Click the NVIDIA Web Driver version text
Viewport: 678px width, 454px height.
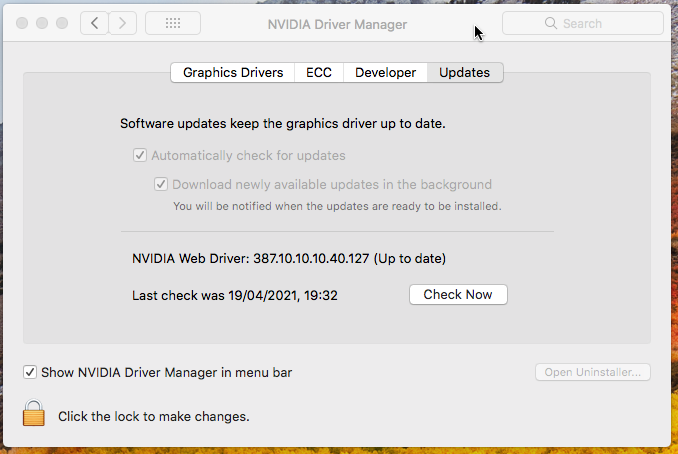(x=289, y=258)
